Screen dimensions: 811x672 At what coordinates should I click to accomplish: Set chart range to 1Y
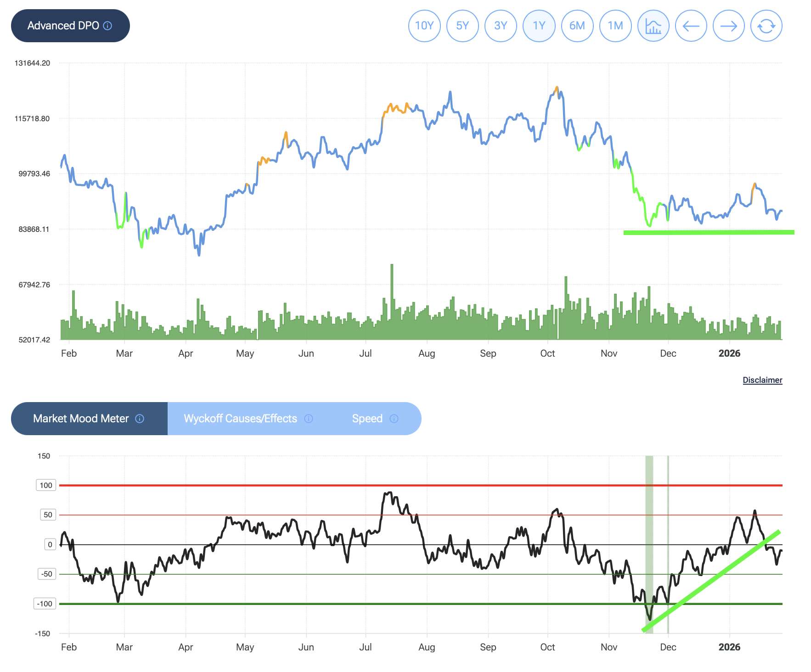539,26
